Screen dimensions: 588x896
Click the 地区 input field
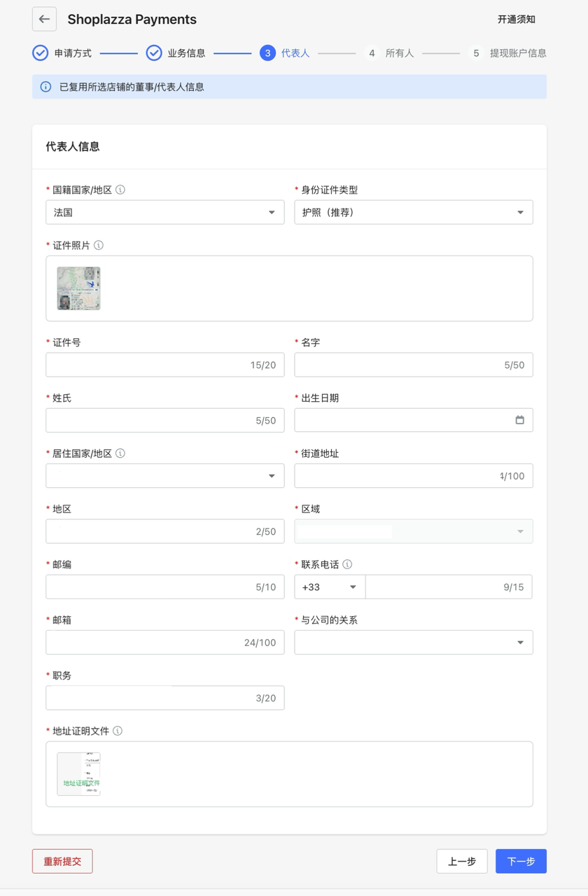(x=165, y=531)
